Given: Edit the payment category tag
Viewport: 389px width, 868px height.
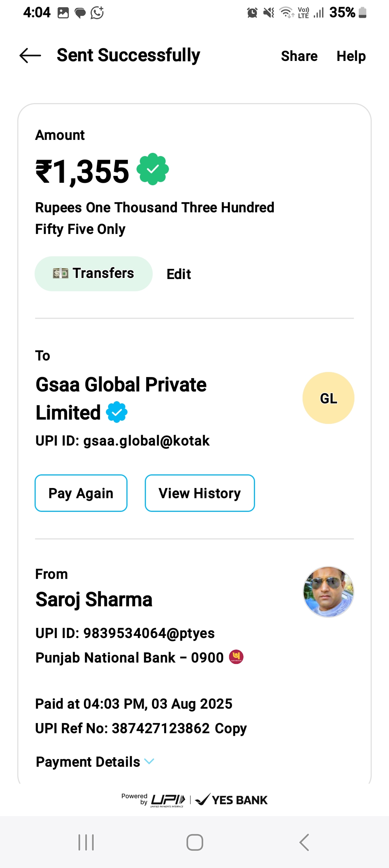Looking at the screenshot, I should click(x=179, y=274).
